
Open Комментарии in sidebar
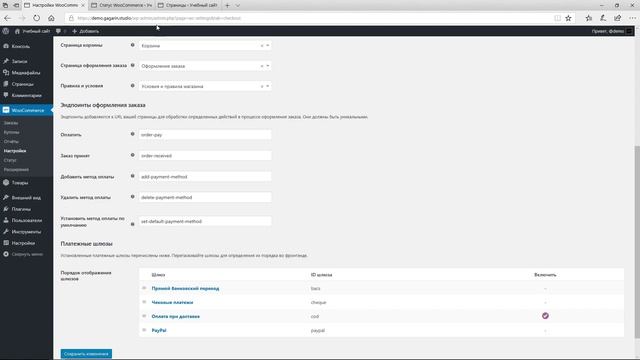[27, 96]
